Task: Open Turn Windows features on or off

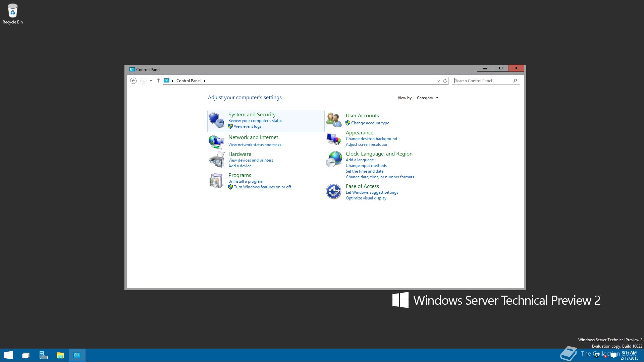Action: 262,187
